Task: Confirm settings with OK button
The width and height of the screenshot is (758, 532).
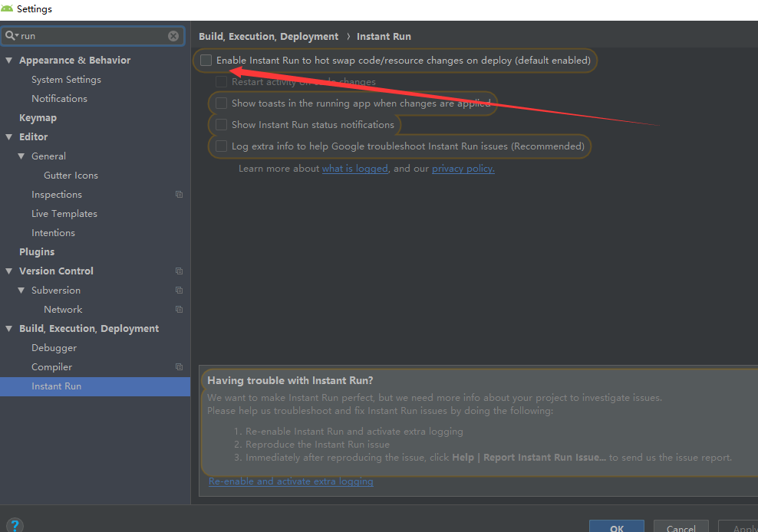Action: click(616, 527)
